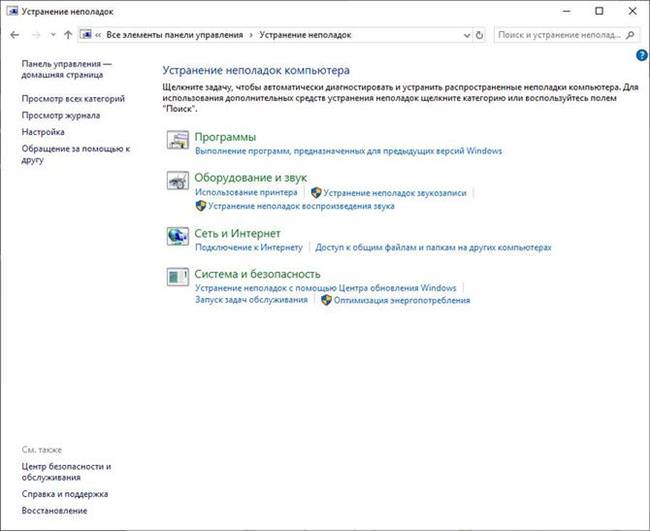Select 'Устранение неполадок' breadcrumb segment

305,35
